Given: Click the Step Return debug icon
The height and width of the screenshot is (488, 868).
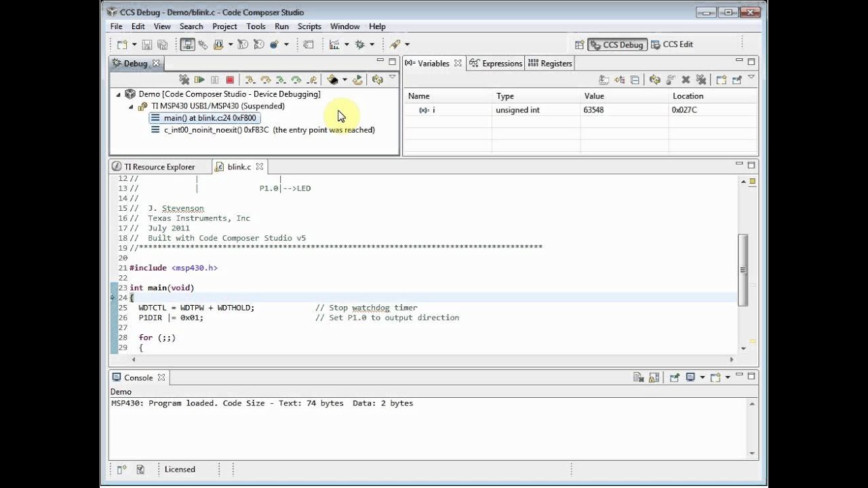Looking at the screenshot, I should pos(312,79).
